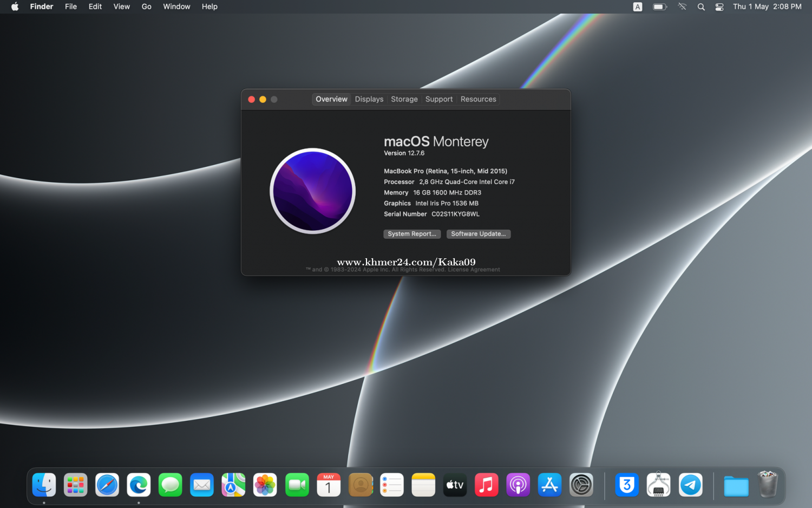Click the macOS Monterey title text
The height and width of the screenshot is (508, 812).
coord(436,141)
